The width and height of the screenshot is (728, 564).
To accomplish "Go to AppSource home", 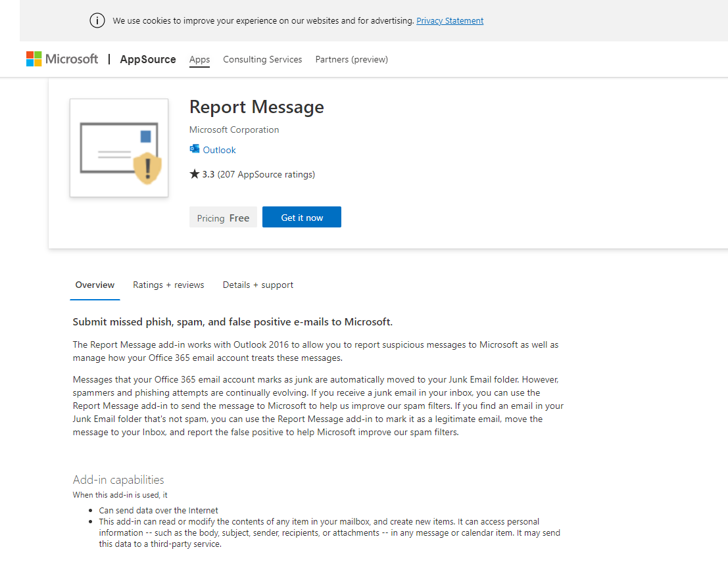I will click(148, 59).
